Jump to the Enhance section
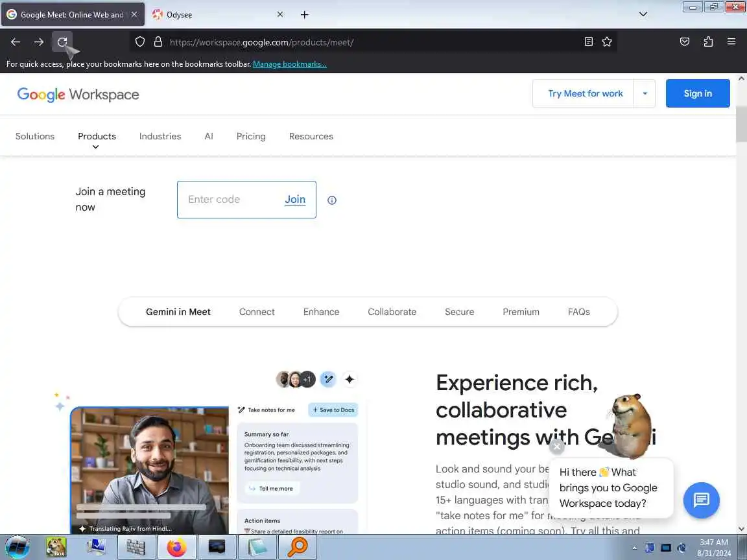This screenshot has height=560, width=747. point(321,312)
